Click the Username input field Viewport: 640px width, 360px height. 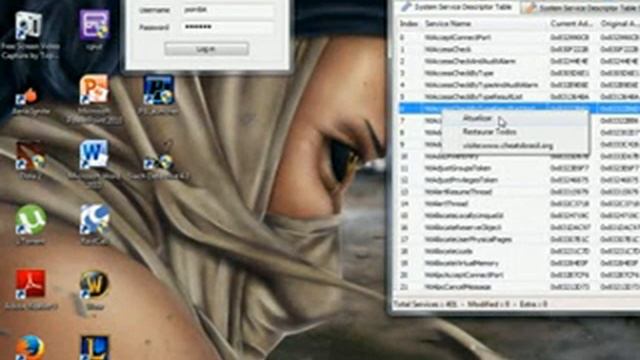(228, 10)
